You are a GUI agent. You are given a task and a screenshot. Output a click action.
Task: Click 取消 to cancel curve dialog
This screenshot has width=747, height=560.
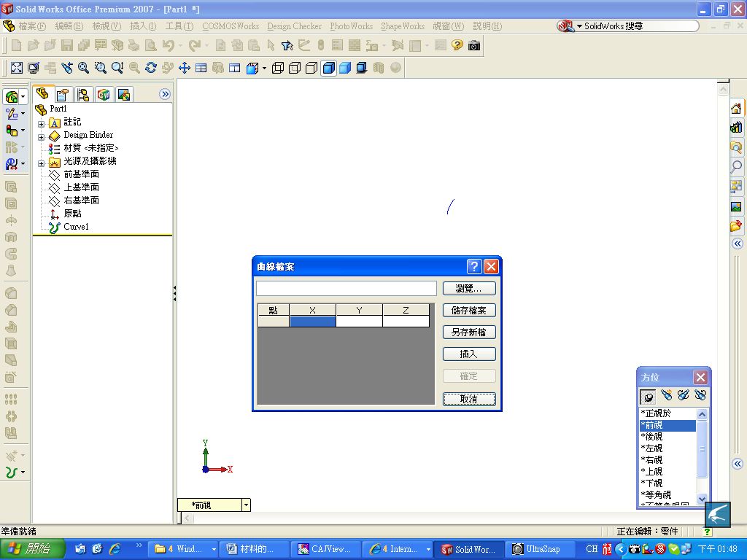pos(469,399)
